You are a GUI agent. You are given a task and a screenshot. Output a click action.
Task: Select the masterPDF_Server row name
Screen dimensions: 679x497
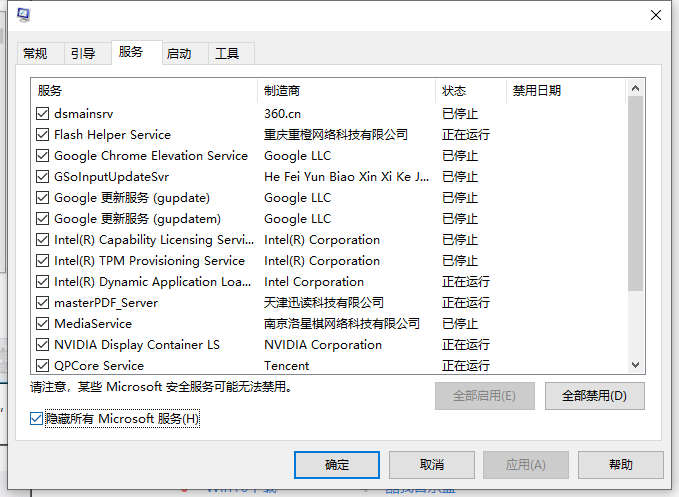(x=106, y=303)
